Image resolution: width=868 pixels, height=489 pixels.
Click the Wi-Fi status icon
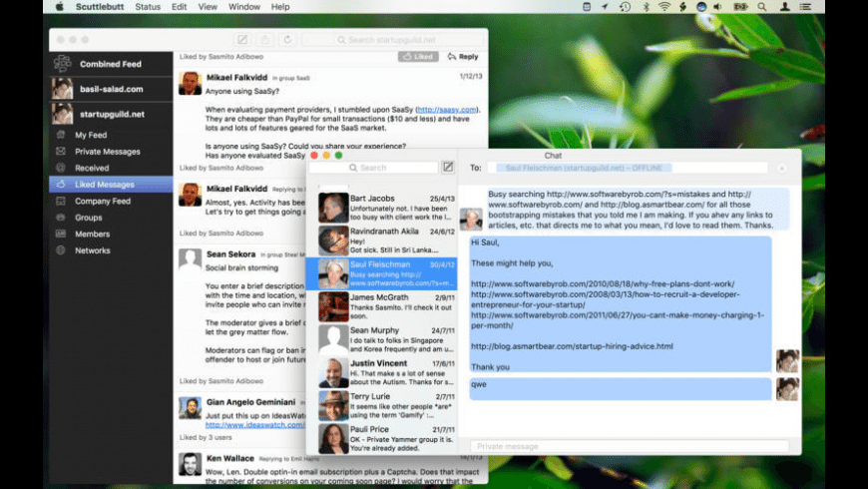pyautogui.click(x=664, y=7)
